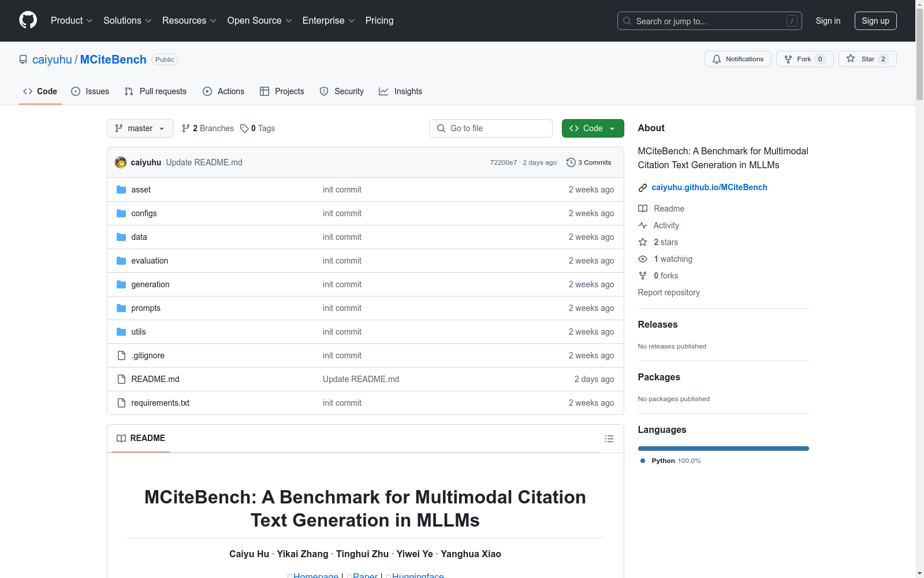Viewport: 924px width, 578px height.
Task: Click the branch icon beside 2 Branches
Action: point(186,128)
